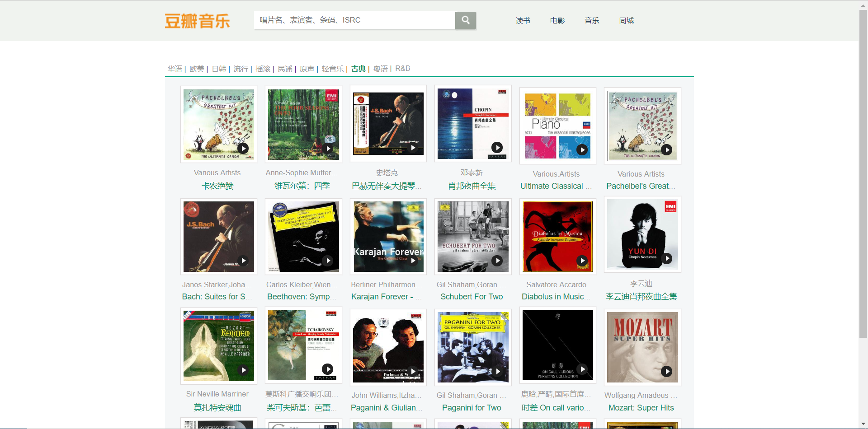Open the 维瓦尔第:四季 album link
Viewport: 868px width, 429px height.
click(302, 186)
